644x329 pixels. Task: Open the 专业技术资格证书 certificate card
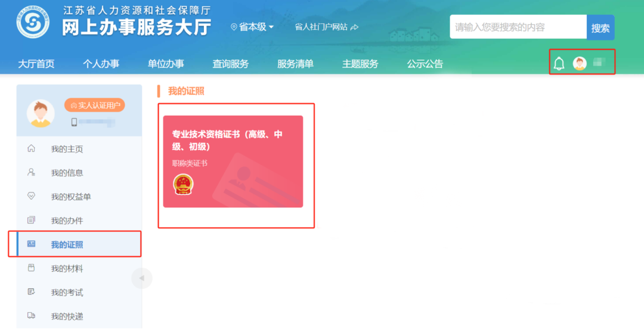coord(233,162)
